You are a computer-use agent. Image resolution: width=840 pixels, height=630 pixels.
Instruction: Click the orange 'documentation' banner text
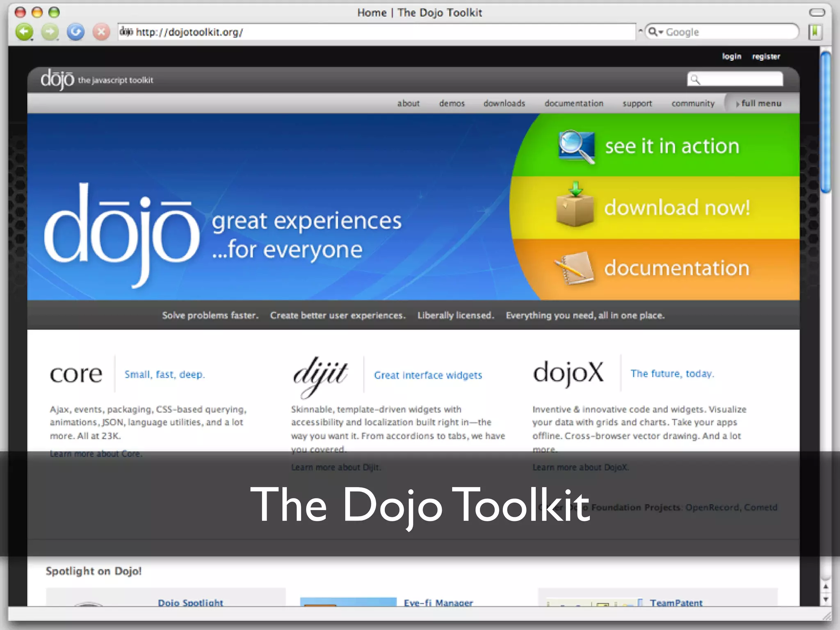click(677, 268)
